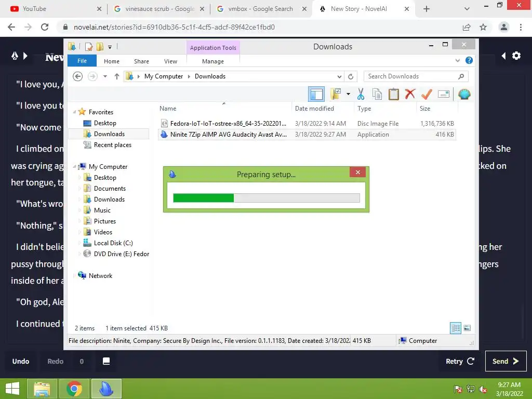
Task: Click the NovelAI Send button
Action: click(506, 361)
